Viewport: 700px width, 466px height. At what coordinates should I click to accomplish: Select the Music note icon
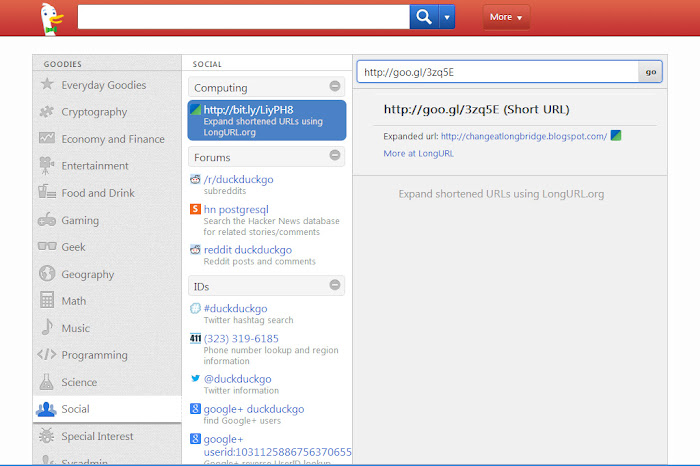tap(47, 327)
